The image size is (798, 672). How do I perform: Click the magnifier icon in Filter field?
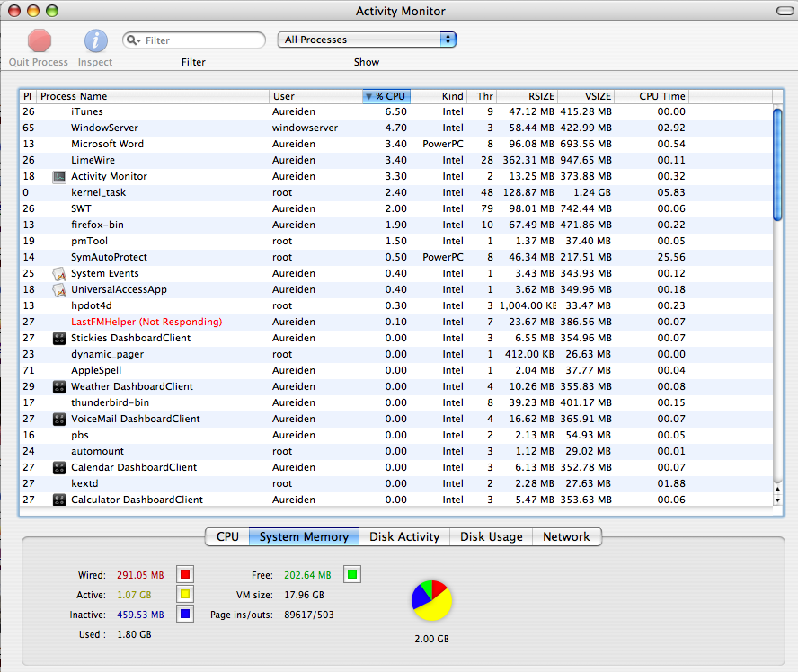[x=133, y=40]
